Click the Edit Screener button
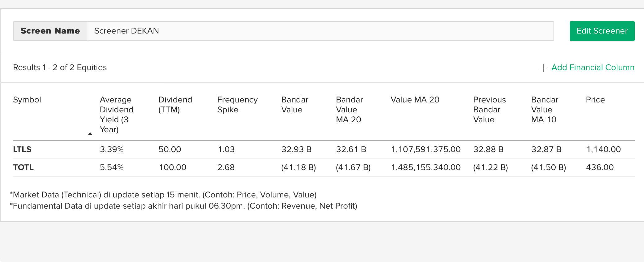 pyautogui.click(x=602, y=31)
